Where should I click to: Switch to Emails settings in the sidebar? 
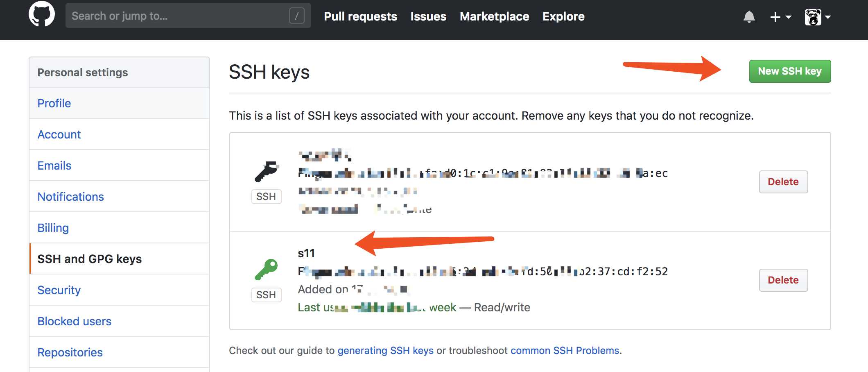tap(54, 166)
